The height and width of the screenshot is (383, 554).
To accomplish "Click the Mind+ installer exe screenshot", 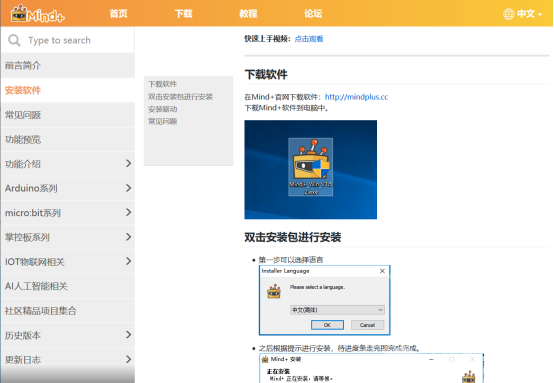I will 311,170.
